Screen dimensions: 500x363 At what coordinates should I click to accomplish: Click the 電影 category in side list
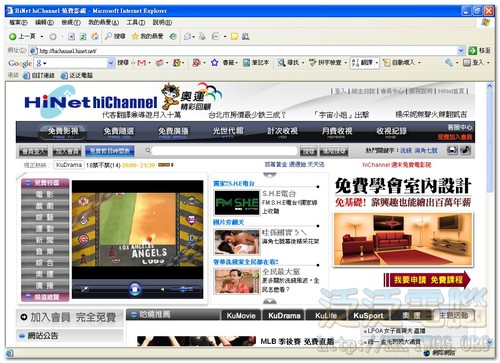click(x=45, y=194)
